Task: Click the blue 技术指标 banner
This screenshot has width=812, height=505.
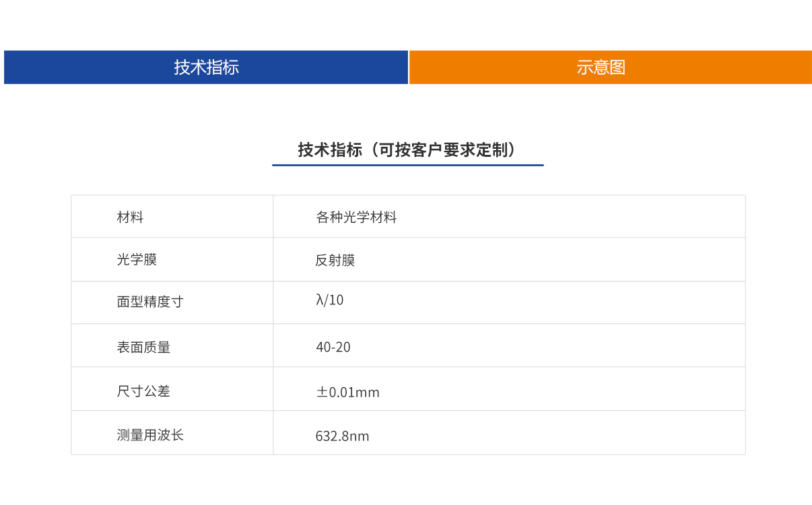Action: click(x=205, y=67)
